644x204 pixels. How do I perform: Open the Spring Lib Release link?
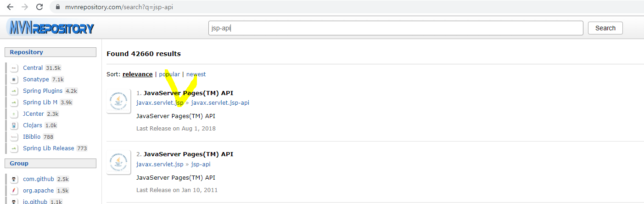[49, 148]
